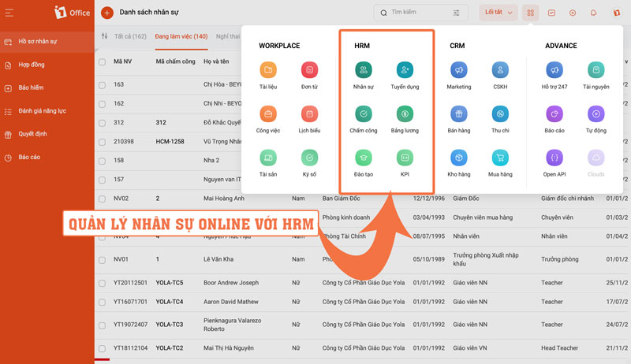631x364 pixels.
Task: Open the Kho hàng CRM icon
Action: pyautogui.click(x=459, y=158)
